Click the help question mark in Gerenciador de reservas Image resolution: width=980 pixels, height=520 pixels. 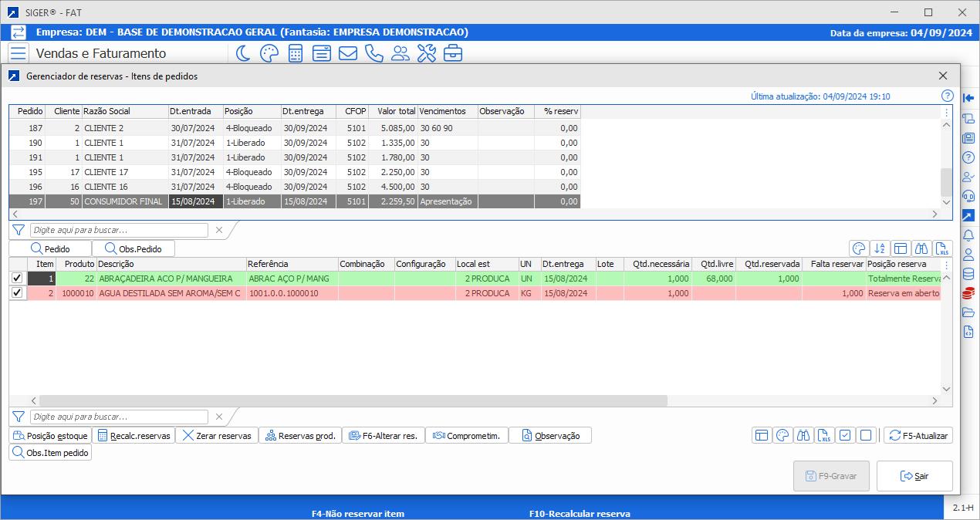click(948, 96)
